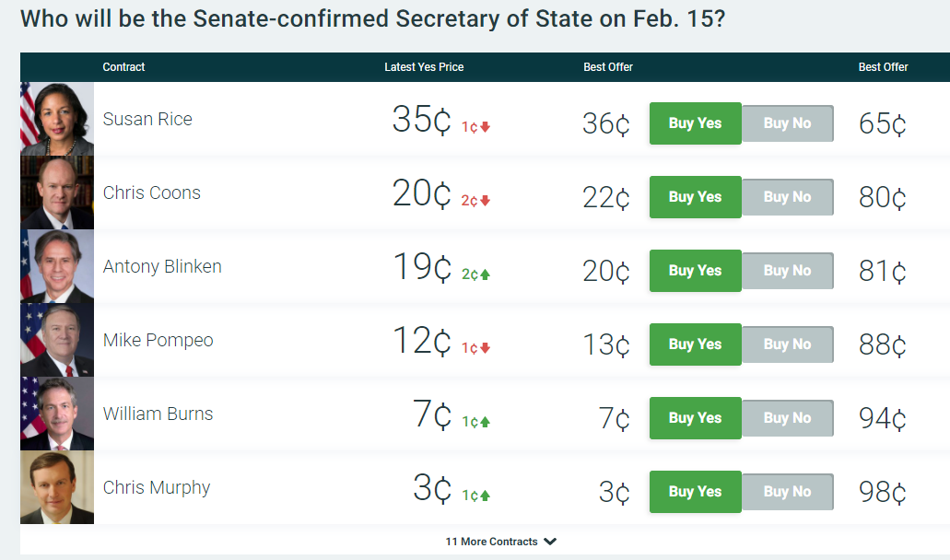
Task: Click the Latest Yes Price column header
Action: tap(424, 67)
